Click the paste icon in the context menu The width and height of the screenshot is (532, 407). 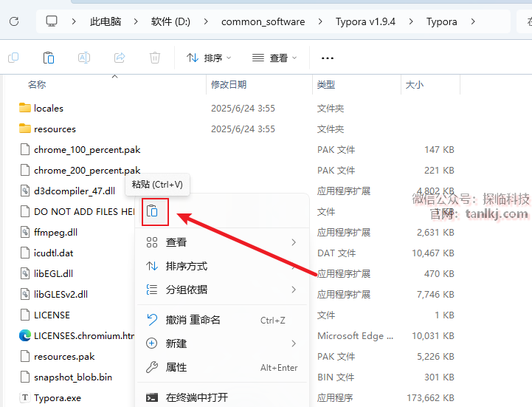(152, 212)
